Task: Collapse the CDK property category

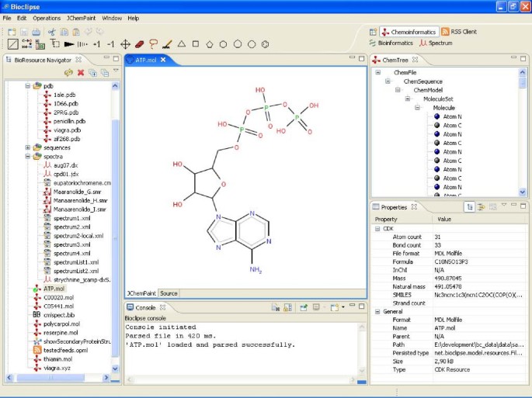Action: coord(377,229)
